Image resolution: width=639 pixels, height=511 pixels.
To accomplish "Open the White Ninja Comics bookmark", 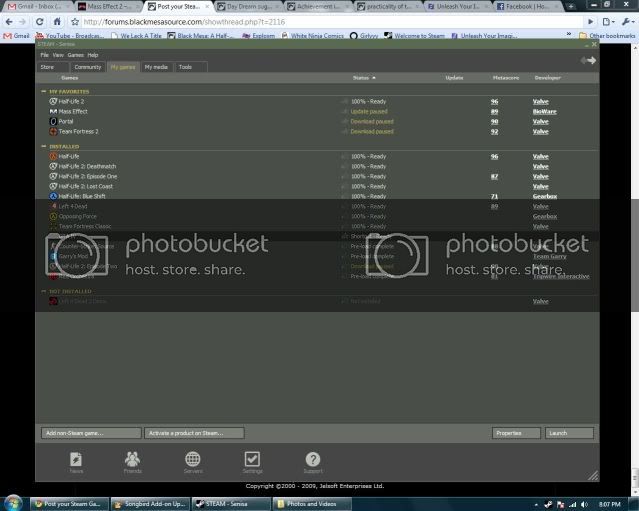I will pos(312,35).
